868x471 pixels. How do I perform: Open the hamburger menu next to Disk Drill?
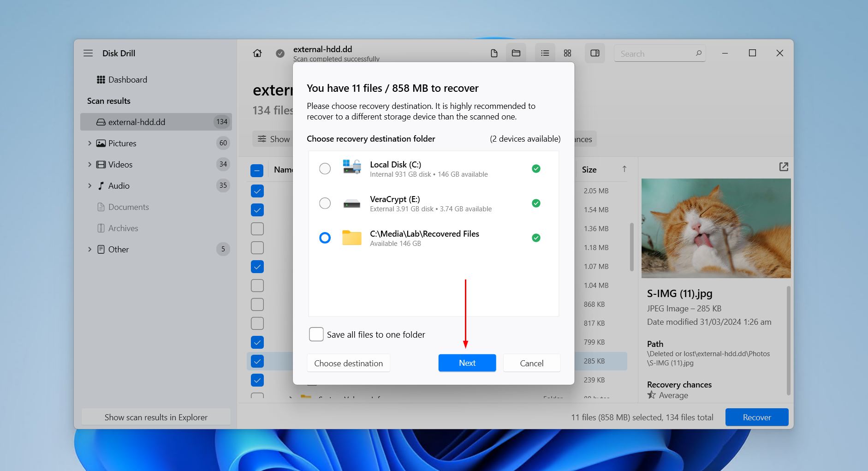(x=88, y=53)
